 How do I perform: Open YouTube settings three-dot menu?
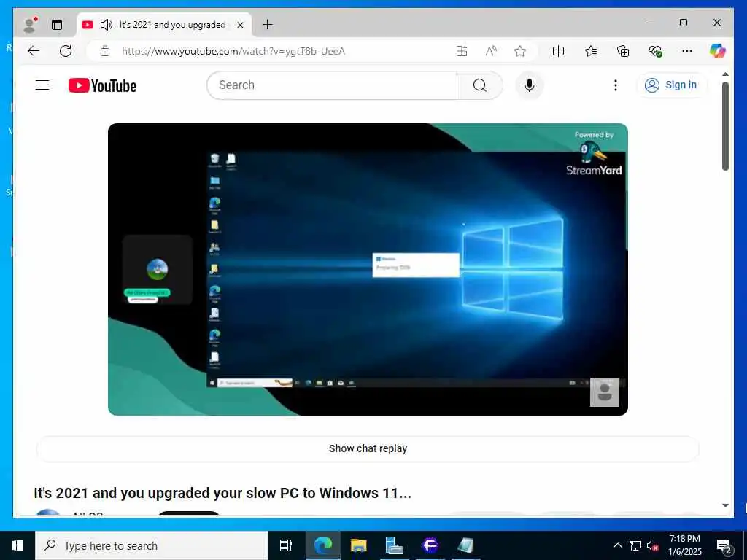point(616,85)
